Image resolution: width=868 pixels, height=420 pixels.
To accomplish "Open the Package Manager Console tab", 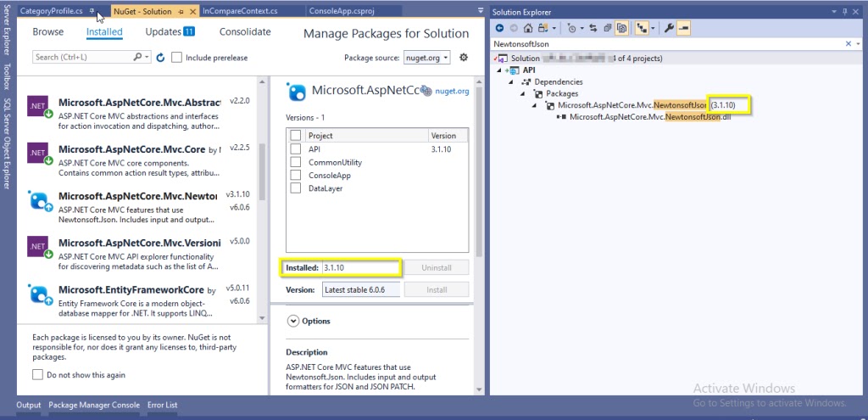I will coord(94,405).
